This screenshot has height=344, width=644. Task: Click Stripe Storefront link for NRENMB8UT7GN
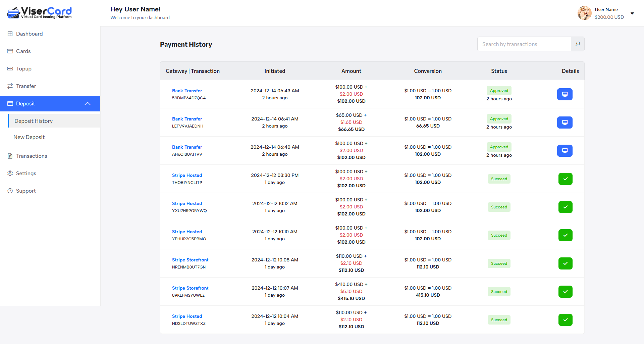[x=190, y=260]
